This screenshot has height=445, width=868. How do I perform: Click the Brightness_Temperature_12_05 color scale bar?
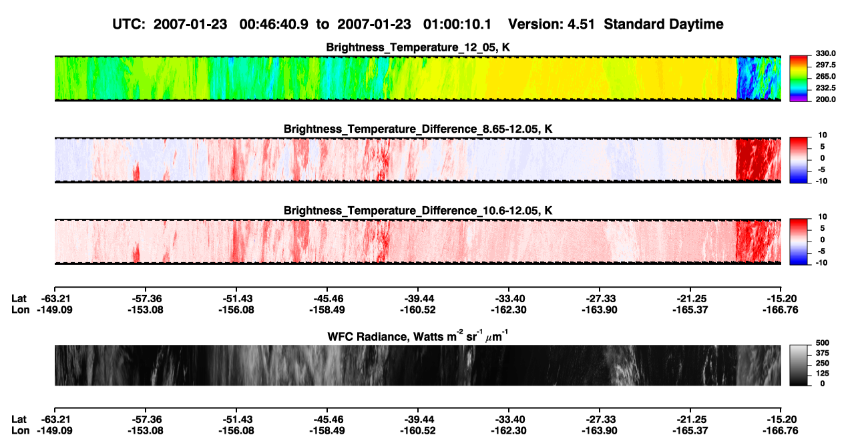point(799,78)
